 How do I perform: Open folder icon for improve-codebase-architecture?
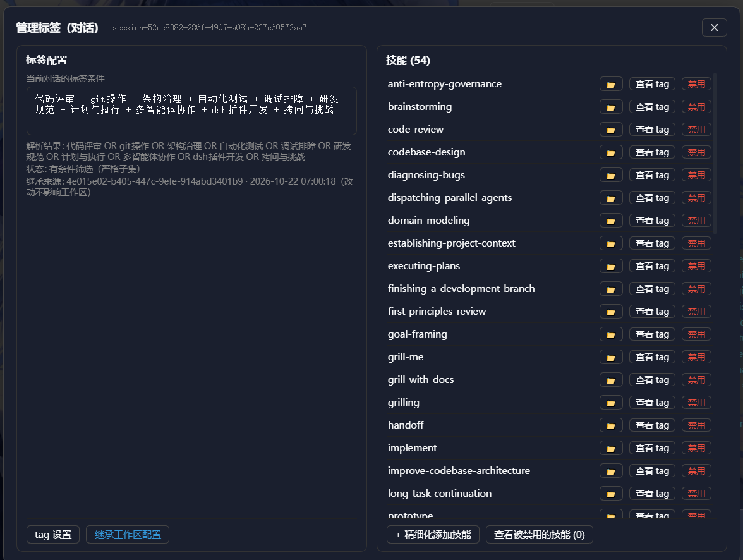tap(611, 472)
